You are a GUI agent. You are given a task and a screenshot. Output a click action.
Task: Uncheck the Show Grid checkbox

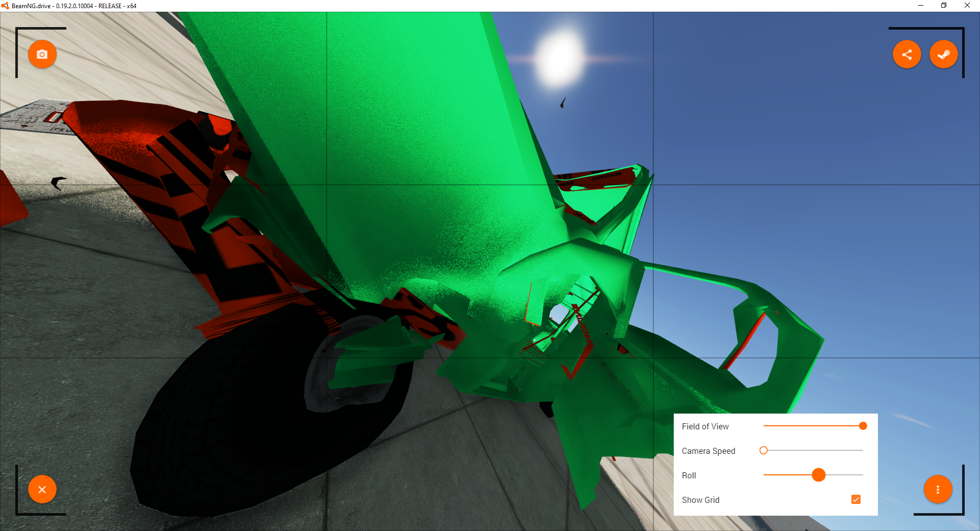click(x=856, y=499)
